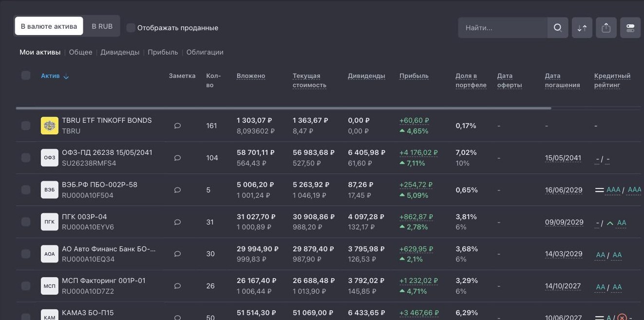Select checkbox for TBRU ETF TINKOFF BONDS
This screenshot has height=320, width=644.
pos(26,126)
